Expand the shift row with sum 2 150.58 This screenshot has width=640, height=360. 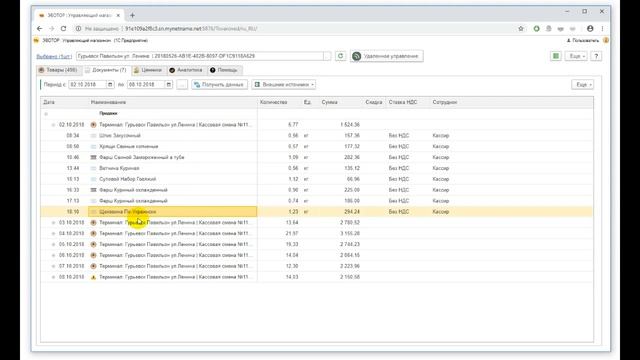click(x=53, y=277)
